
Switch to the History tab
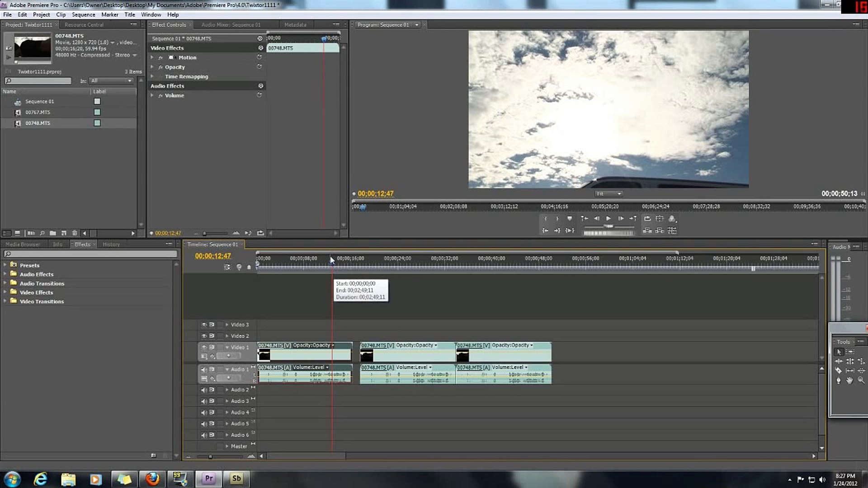tap(111, 244)
